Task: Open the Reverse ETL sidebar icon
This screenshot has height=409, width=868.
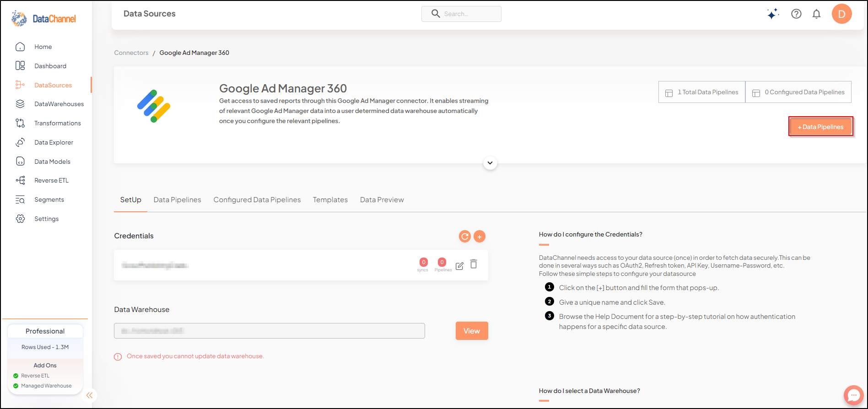Action: click(x=20, y=180)
